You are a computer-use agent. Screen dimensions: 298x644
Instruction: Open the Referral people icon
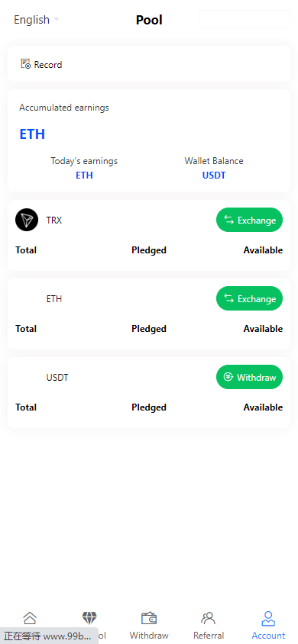point(209,618)
